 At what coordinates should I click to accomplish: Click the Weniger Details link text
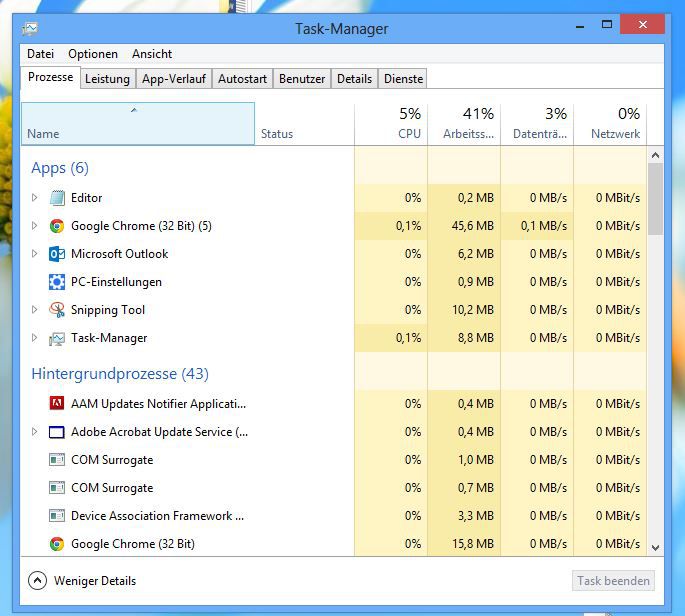[95, 581]
